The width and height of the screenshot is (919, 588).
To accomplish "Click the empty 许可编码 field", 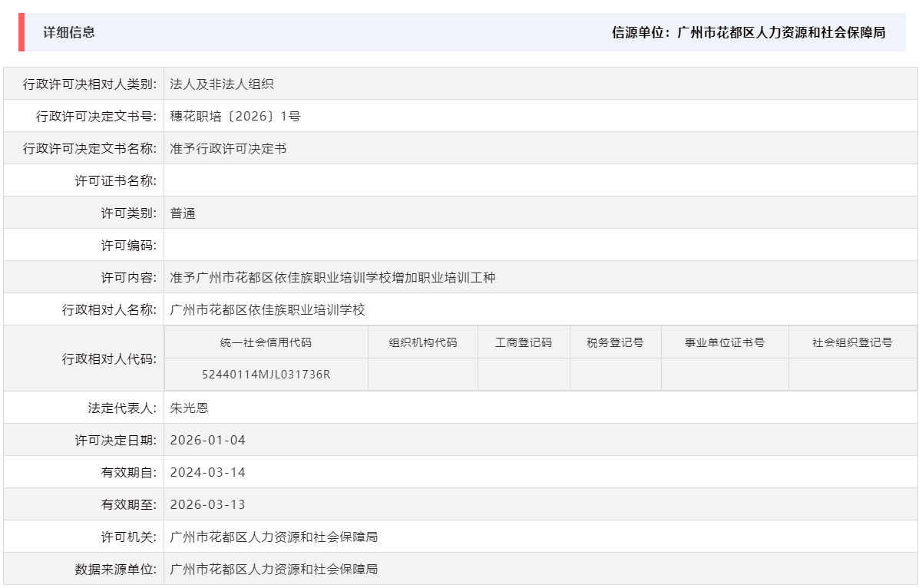I will (x=307, y=244).
